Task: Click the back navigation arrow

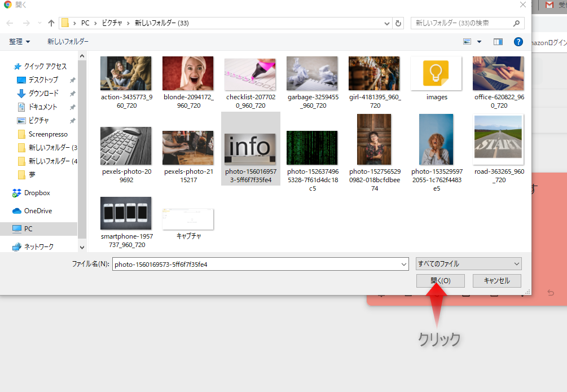Action: pyautogui.click(x=10, y=23)
